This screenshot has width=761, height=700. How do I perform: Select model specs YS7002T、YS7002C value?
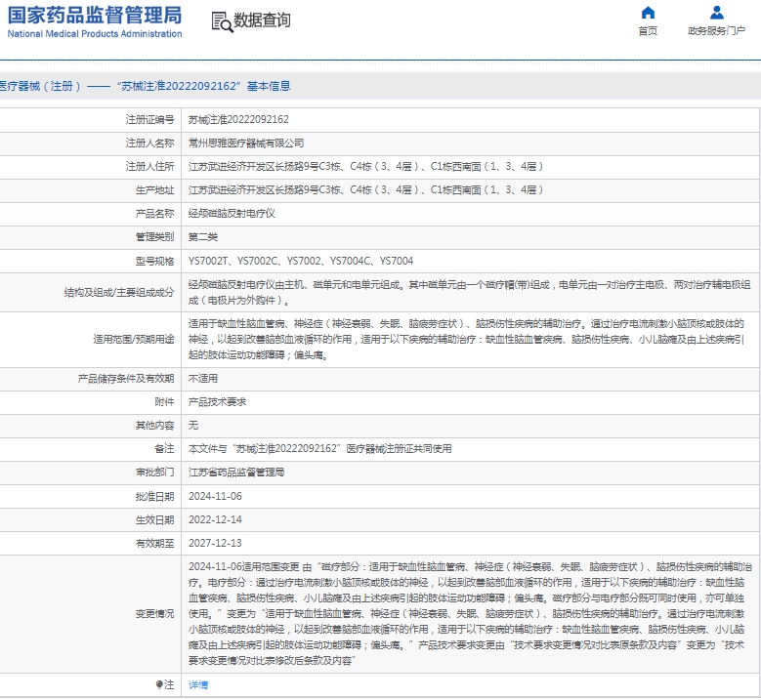pyautogui.click(x=301, y=261)
